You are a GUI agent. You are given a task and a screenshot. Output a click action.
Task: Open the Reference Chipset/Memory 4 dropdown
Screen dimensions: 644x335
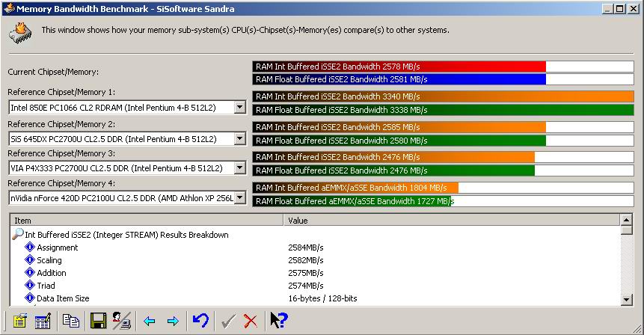click(x=239, y=198)
